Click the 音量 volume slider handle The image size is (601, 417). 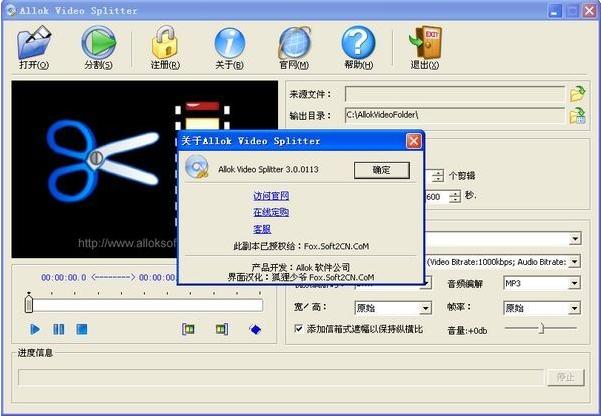(541, 328)
